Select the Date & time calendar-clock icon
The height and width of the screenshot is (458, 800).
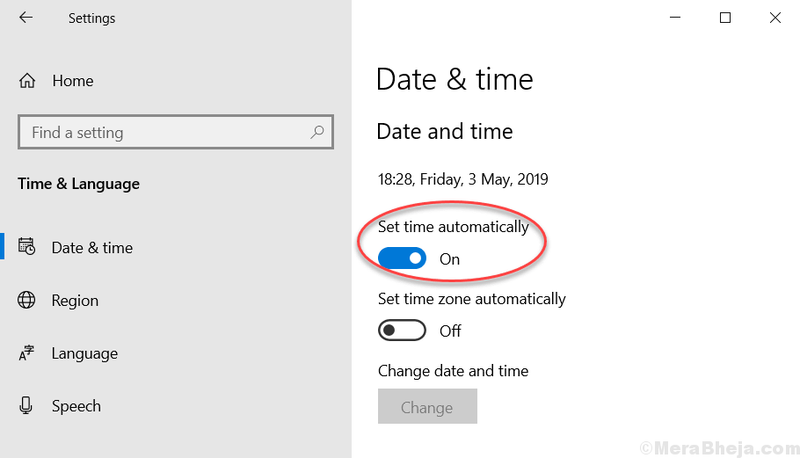coord(27,246)
